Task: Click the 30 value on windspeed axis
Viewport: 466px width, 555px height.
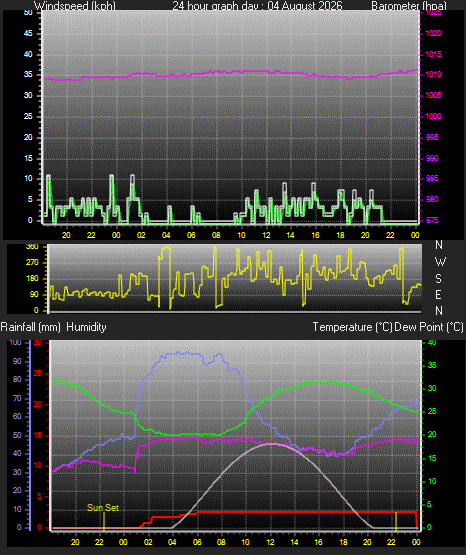Action: click(x=28, y=95)
